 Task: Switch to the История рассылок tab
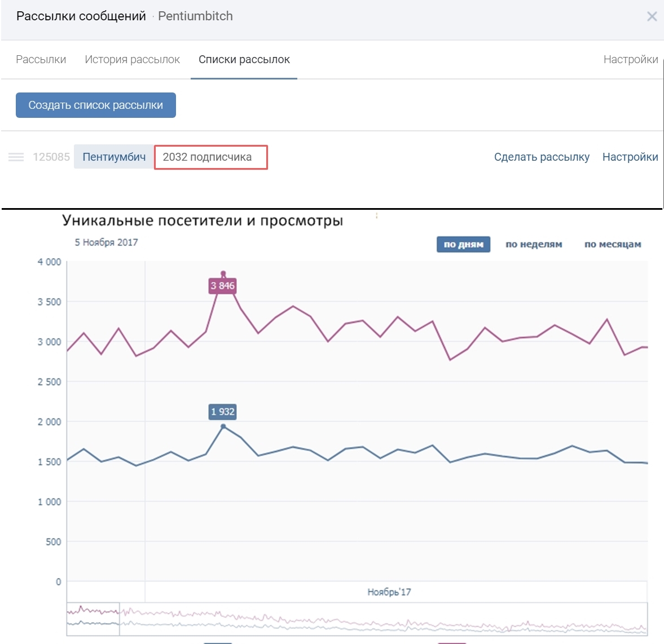(x=132, y=60)
